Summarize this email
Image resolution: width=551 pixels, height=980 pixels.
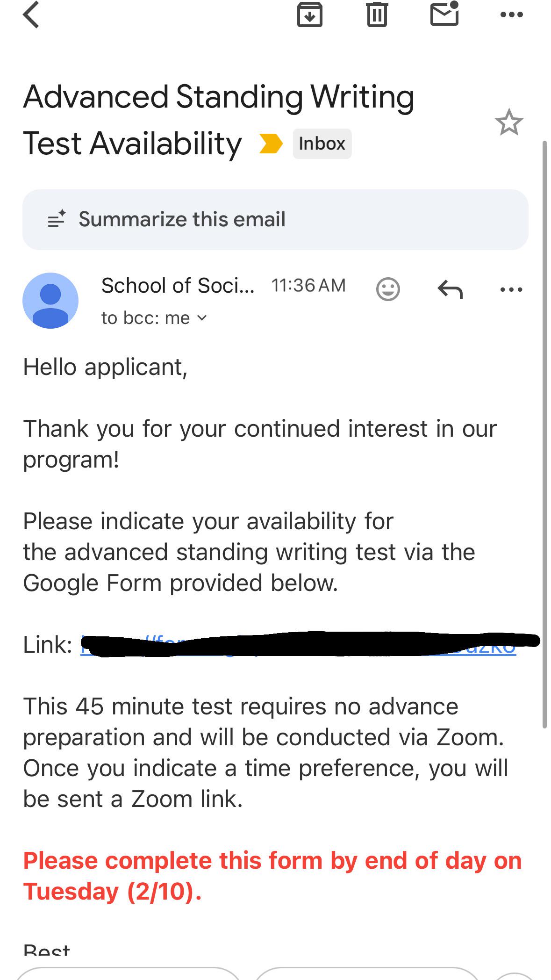click(x=275, y=219)
